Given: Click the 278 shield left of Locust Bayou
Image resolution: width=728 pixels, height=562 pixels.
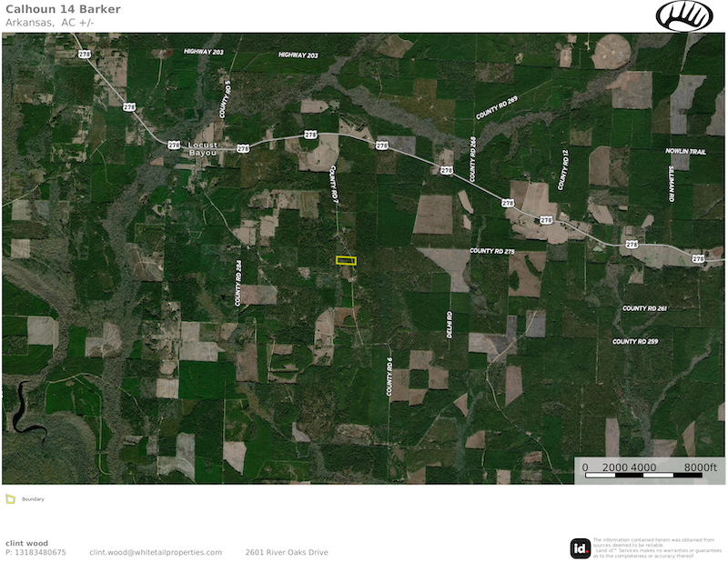Looking at the screenshot, I should click(x=173, y=145).
